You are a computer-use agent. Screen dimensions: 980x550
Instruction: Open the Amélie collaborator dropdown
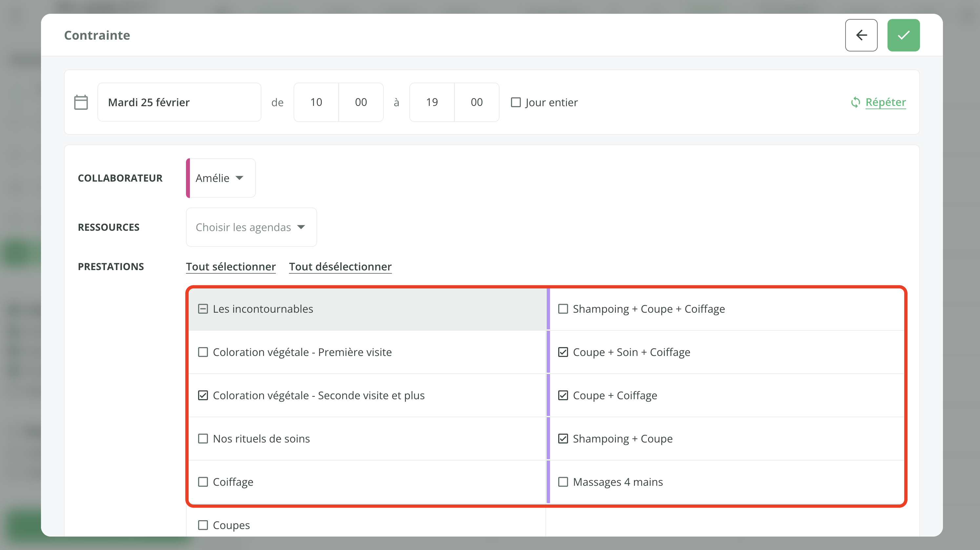point(220,178)
